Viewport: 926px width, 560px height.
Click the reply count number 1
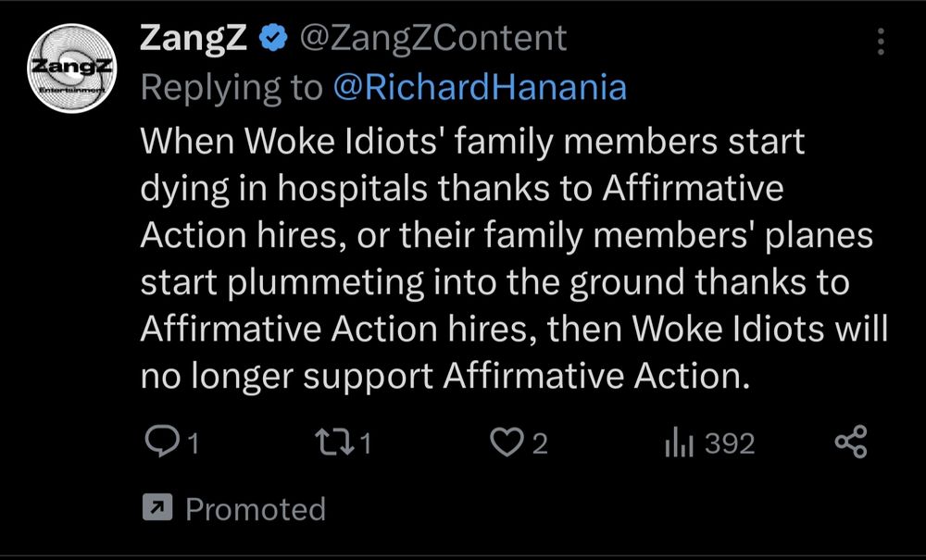(194, 444)
